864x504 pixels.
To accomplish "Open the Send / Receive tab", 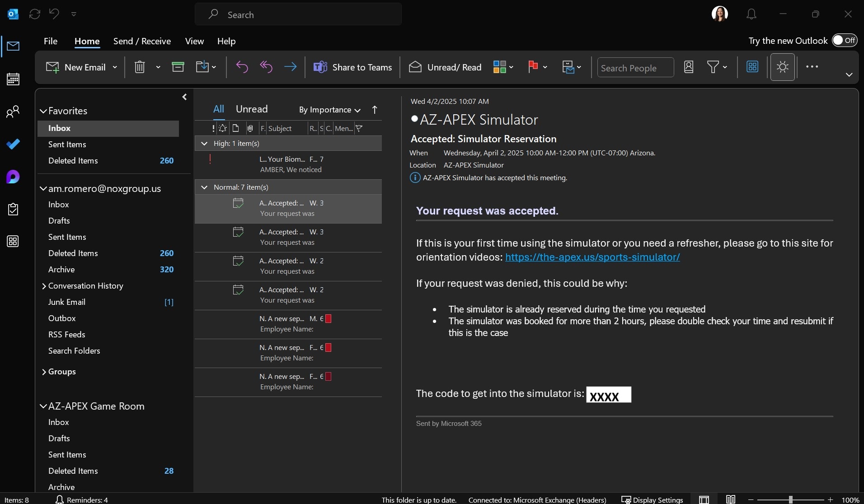I will click(142, 41).
